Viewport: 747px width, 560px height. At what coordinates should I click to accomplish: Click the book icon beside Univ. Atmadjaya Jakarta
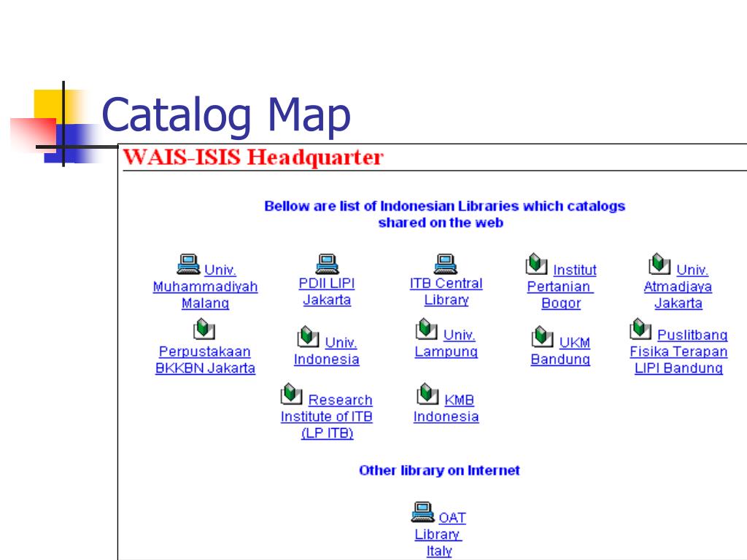click(659, 264)
